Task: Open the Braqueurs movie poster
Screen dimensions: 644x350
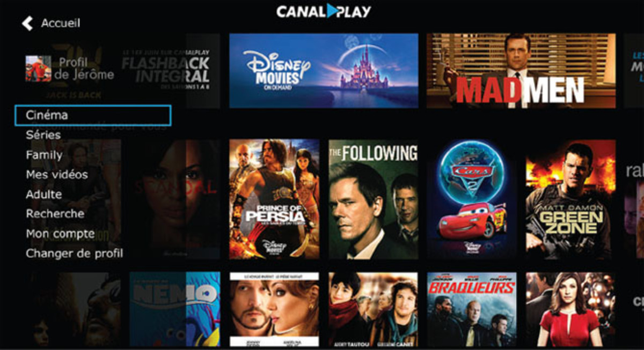Action: (472, 309)
